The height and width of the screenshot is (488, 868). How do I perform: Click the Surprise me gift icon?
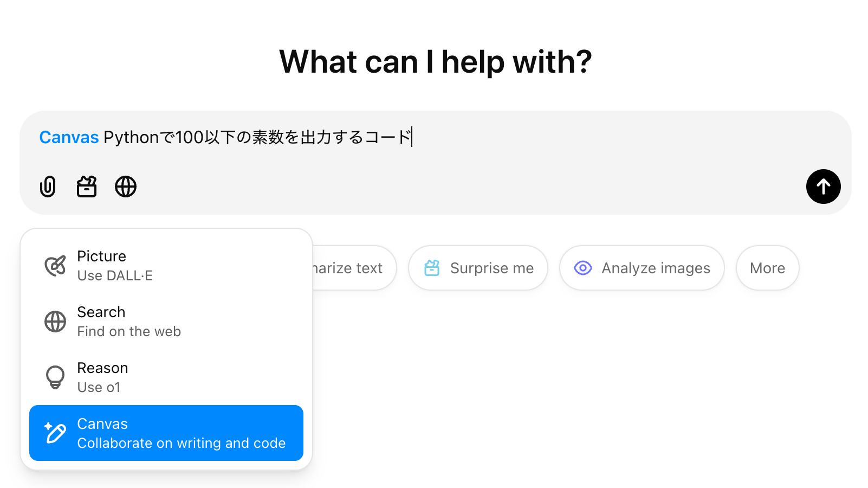(x=432, y=268)
